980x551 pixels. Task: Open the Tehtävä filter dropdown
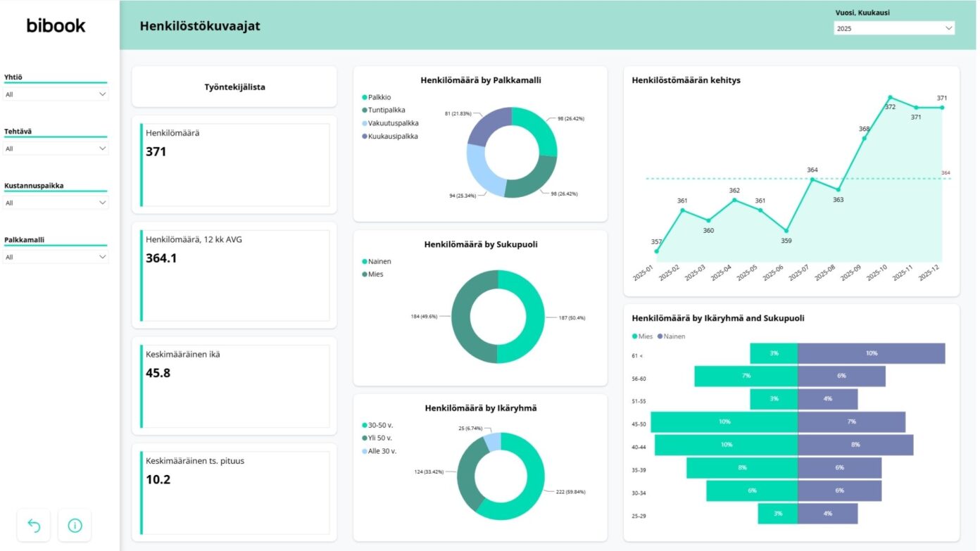coord(56,147)
